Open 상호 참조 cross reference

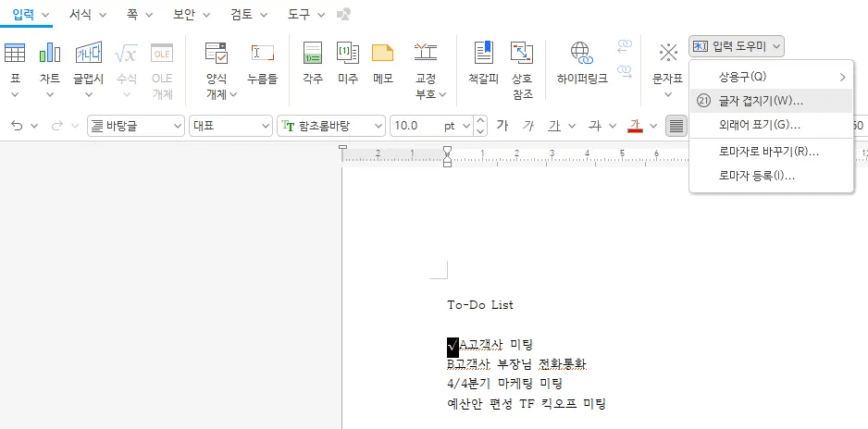[x=522, y=54]
